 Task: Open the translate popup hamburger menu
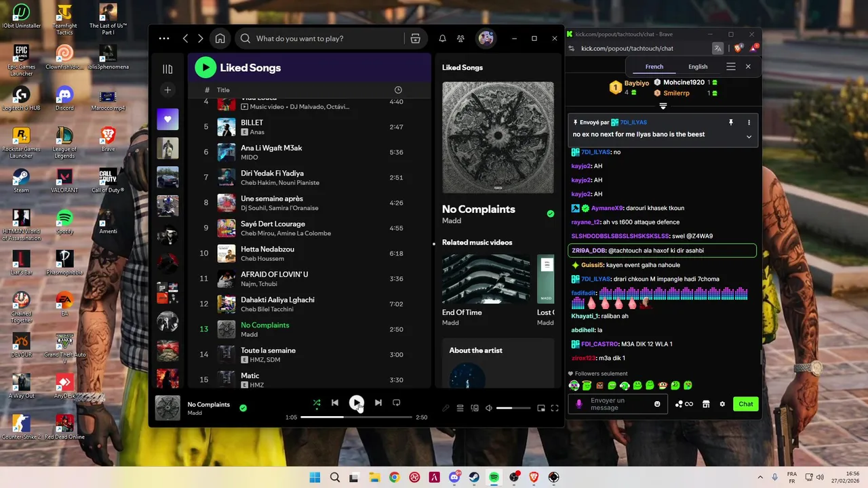(731, 66)
